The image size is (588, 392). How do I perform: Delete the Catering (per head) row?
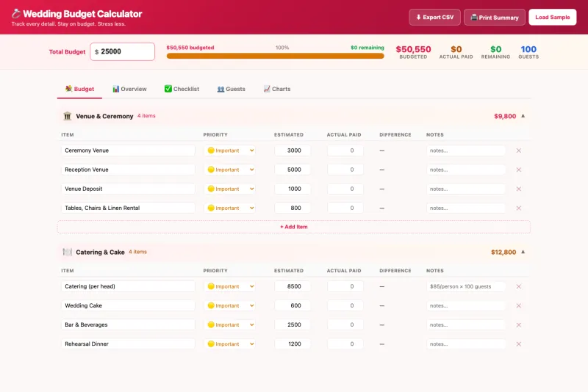(518, 286)
